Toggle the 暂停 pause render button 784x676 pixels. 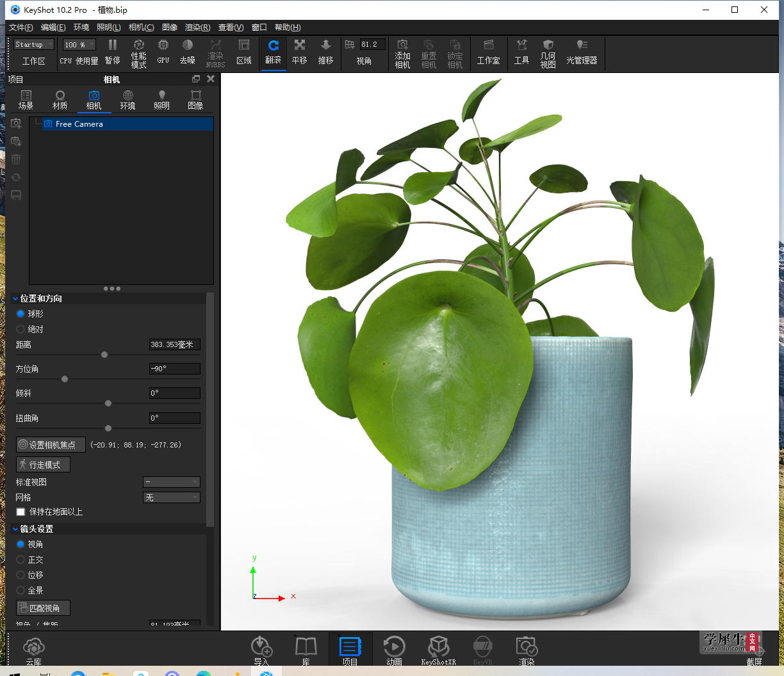click(x=112, y=52)
